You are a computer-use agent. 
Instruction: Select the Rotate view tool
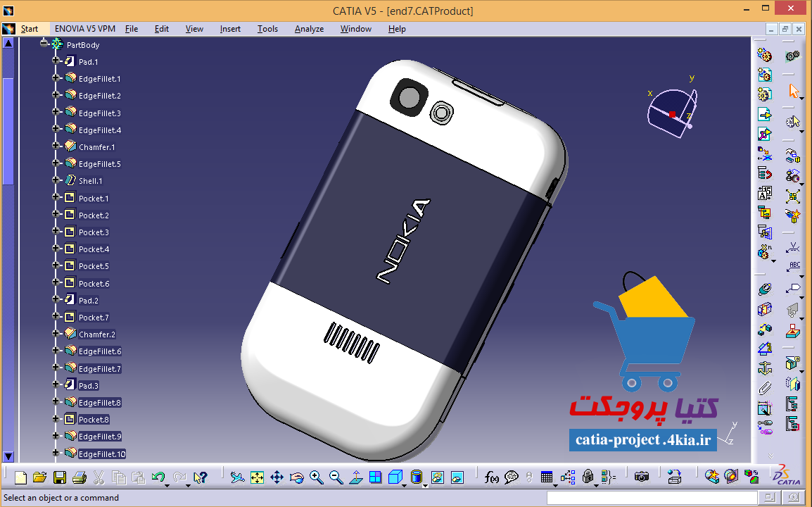tap(297, 477)
